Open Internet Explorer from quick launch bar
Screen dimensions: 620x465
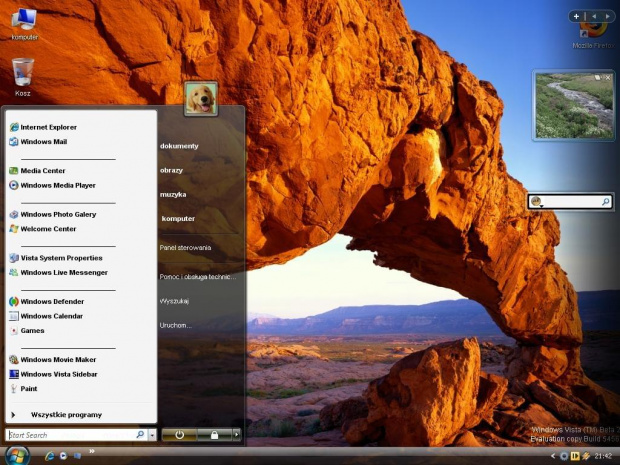[49, 456]
